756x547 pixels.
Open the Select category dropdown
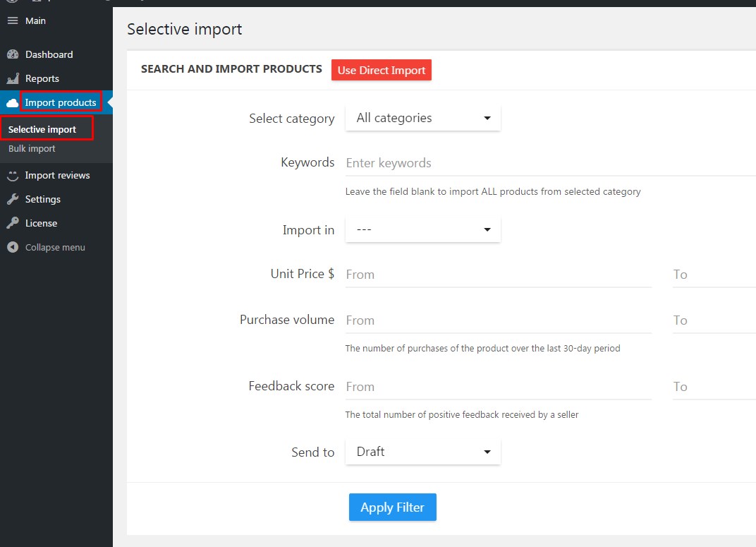pos(422,117)
